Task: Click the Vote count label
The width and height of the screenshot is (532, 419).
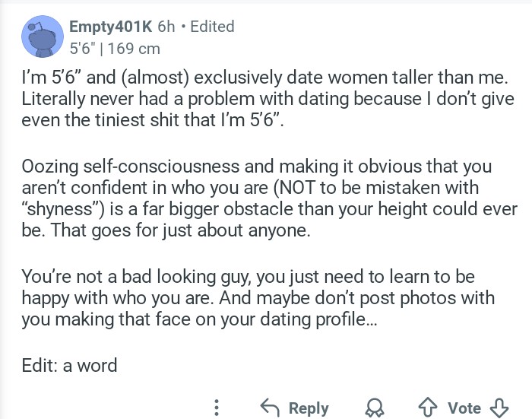Action: pyautogui.click(x=464, y=407)
